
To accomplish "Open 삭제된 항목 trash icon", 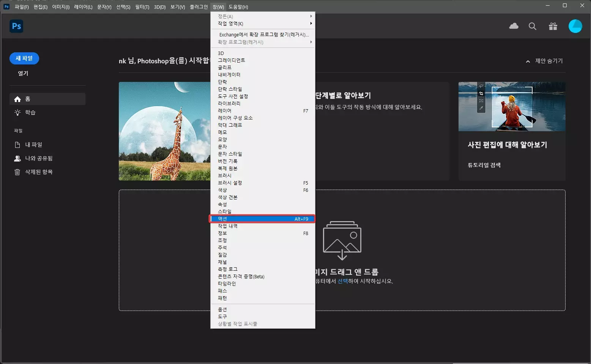I will [17, 171].
